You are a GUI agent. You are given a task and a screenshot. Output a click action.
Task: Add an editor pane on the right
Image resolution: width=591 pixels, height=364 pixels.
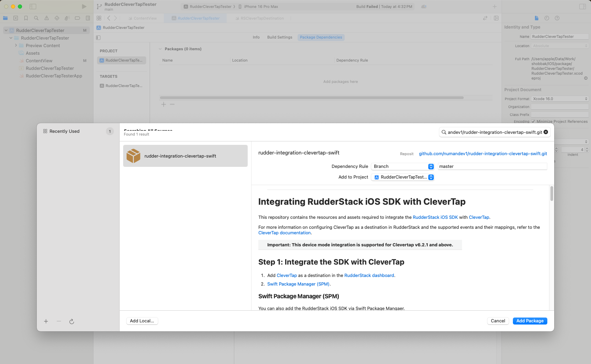pos(496,18)
